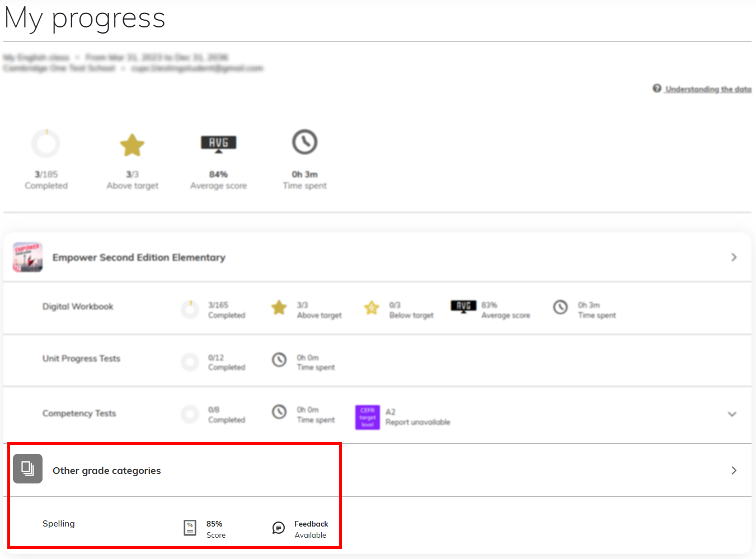Select Empower Second Edition Elementary title

[x=139, y=257]
